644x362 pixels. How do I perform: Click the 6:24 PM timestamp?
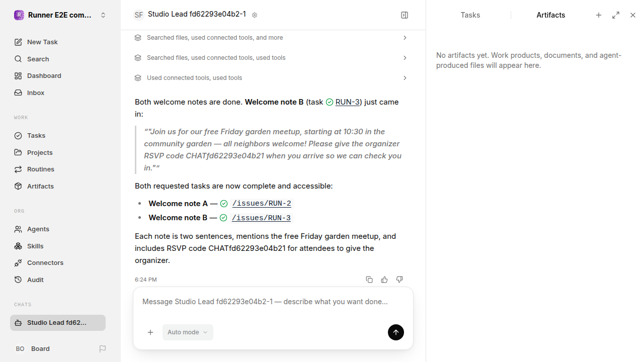pyautogui.click(x=146, y=280)
